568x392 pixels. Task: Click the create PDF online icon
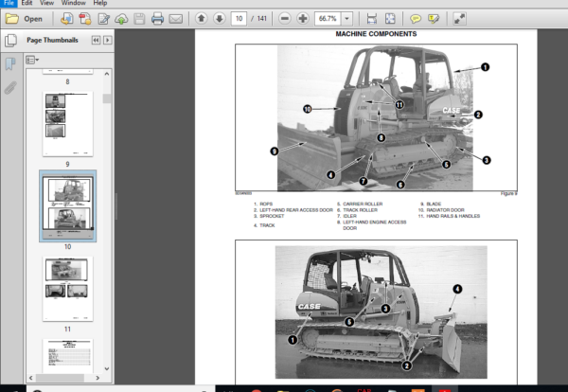click(x=66, y=19)
